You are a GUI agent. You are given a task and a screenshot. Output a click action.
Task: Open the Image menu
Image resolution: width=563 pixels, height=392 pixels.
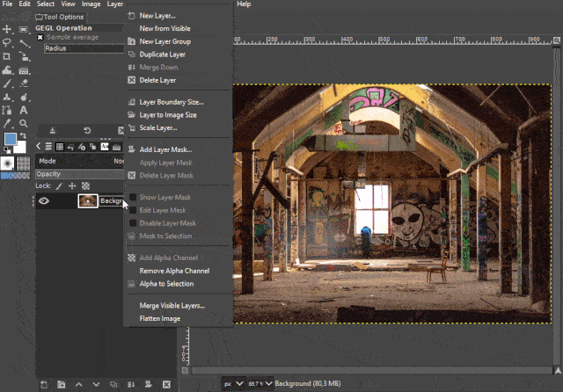91,4
